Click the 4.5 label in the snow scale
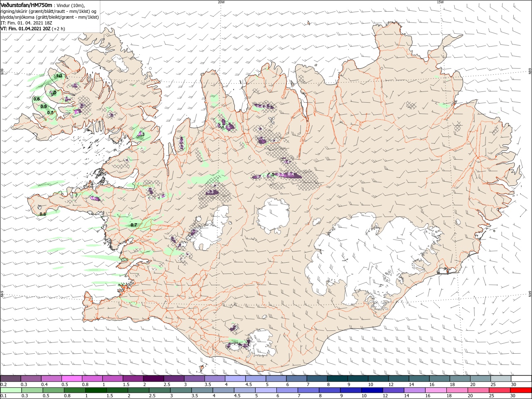 pos(249,384)
